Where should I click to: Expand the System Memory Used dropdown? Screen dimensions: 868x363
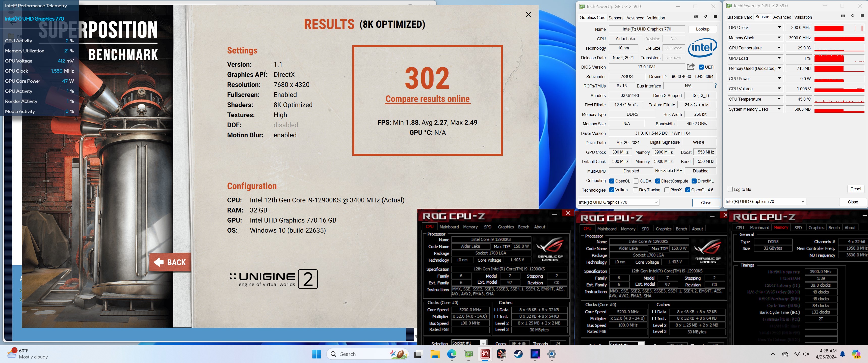coord(779,109)
